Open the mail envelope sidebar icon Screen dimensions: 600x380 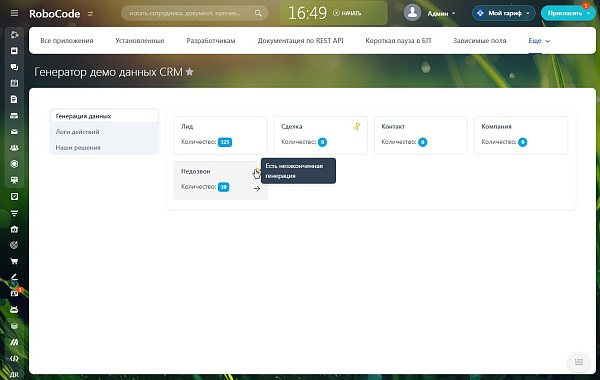click(14, 132)
